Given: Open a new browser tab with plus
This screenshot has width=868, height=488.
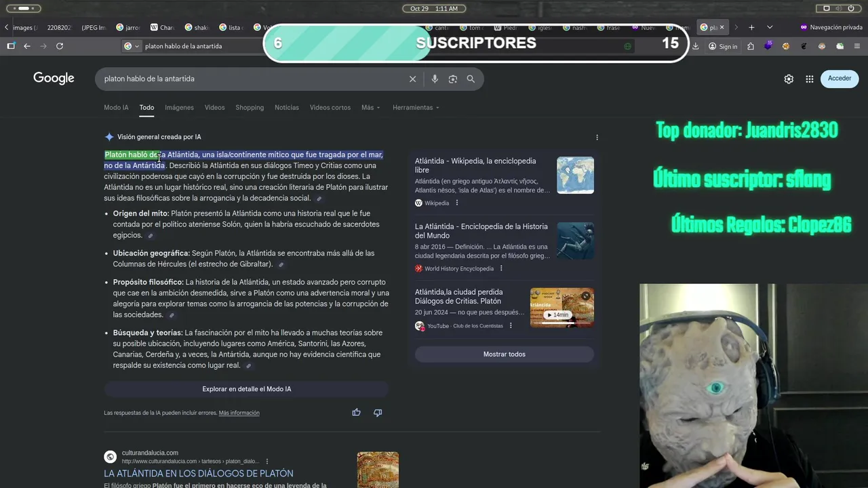Looking at the screenshot, I should [x=751, y=27].
